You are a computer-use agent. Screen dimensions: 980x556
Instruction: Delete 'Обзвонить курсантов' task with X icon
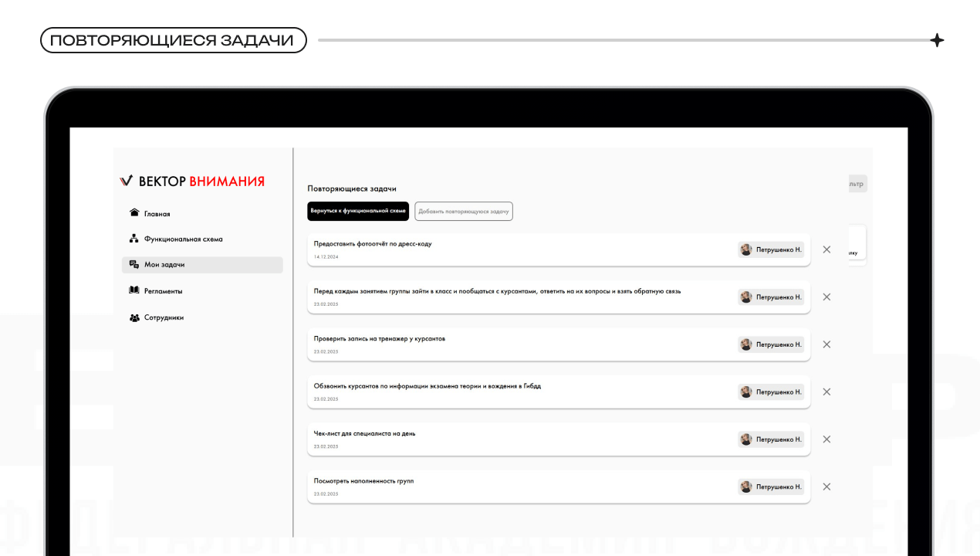(x=826, y=392)
